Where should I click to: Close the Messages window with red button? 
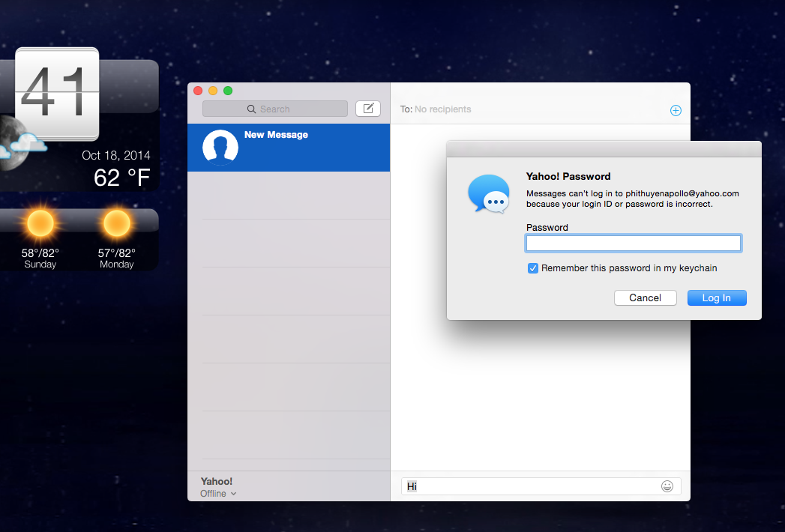[198, 91]
